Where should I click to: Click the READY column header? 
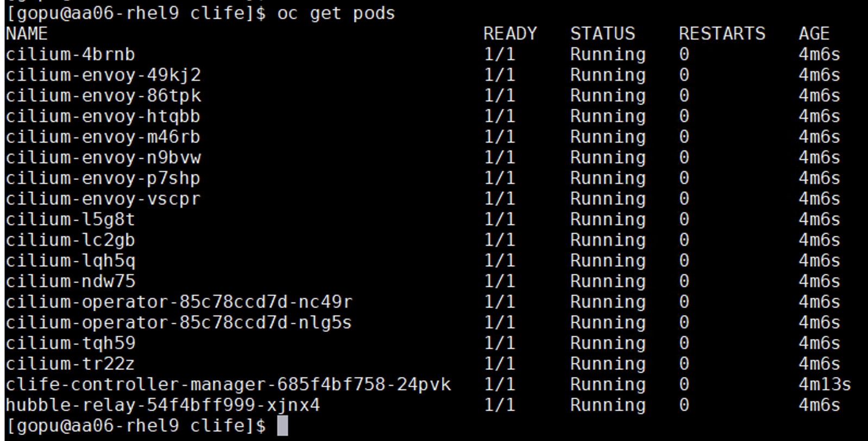click(x=510, y=34)
